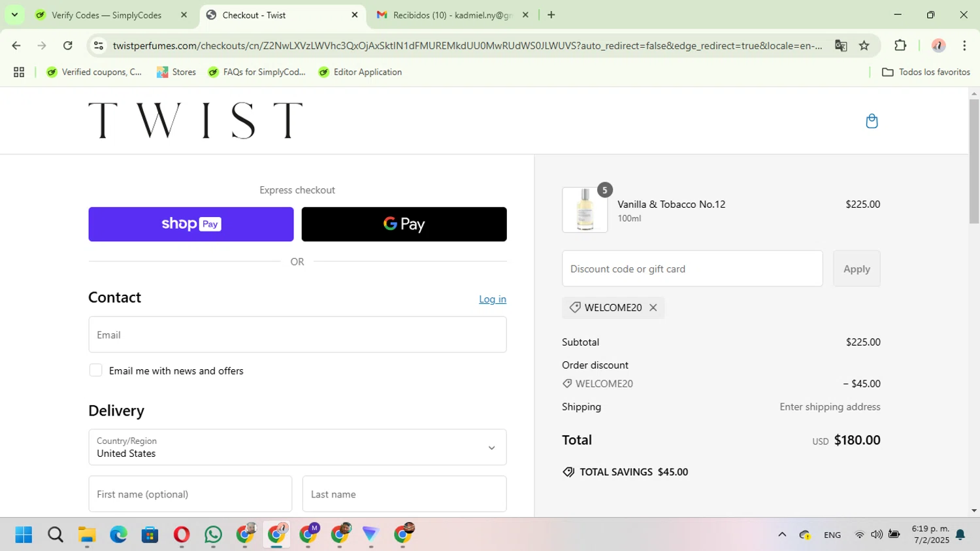Open Chrome three-dot menu
The height and width of the screenshot is (551, 980).
(964, 46)
